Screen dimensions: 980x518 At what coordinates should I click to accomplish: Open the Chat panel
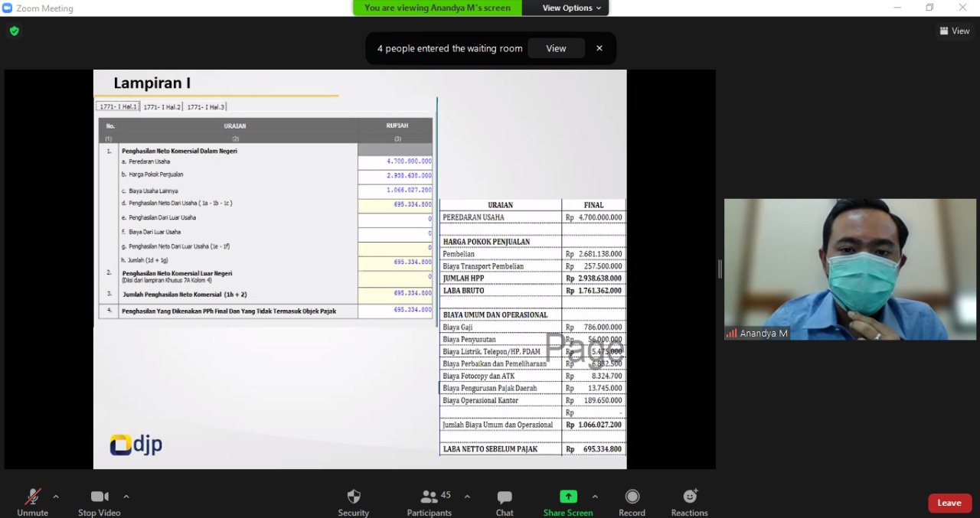point(504,497)
